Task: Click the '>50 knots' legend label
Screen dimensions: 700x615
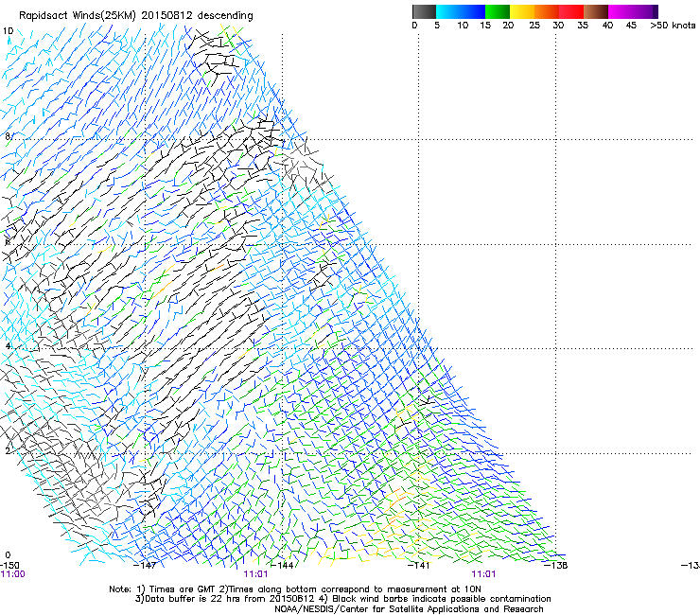Action: tap(673, 26)
